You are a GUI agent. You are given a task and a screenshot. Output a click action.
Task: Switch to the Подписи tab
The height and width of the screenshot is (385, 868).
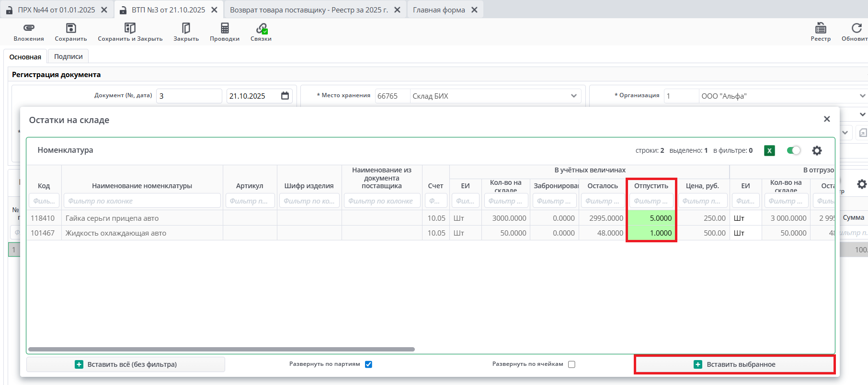point(68,57)
